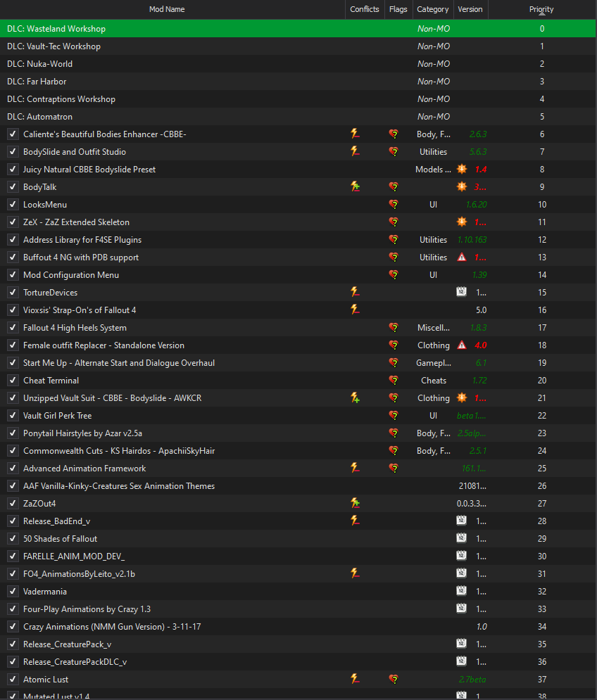Screen dimensions: 597x700
Task: Click the conflict icon for ZaZOut4
Action: tap(355, 503)
